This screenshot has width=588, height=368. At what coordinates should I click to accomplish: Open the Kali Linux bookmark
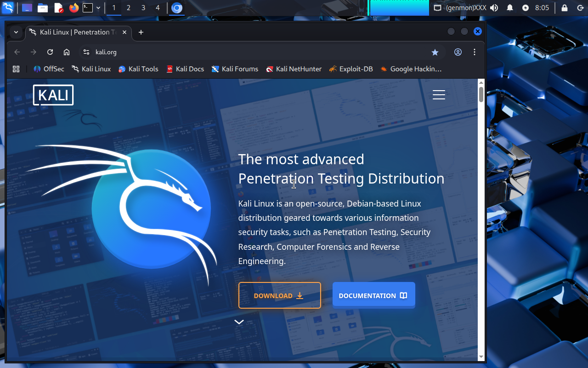point(91,69)
